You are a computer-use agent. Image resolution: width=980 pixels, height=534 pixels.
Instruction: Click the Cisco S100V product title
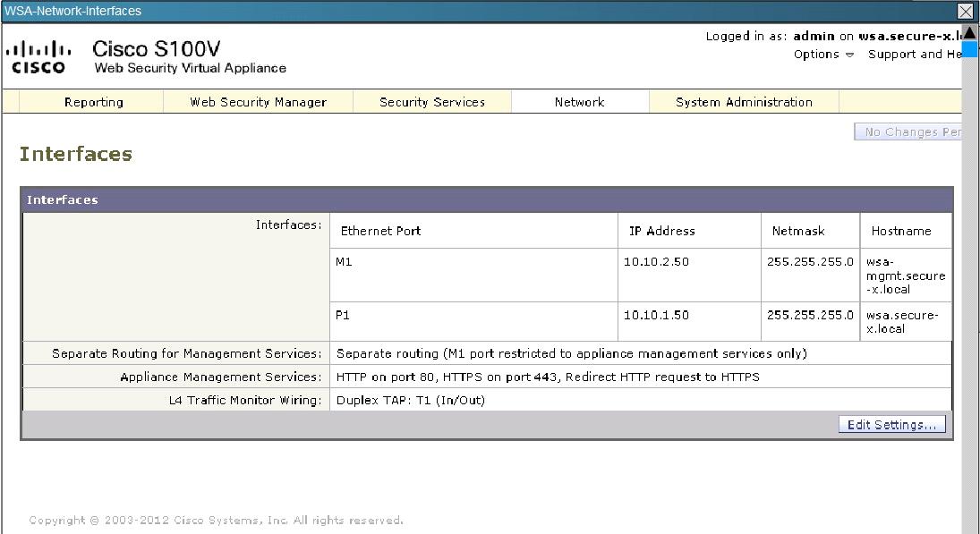pos(157,48)
